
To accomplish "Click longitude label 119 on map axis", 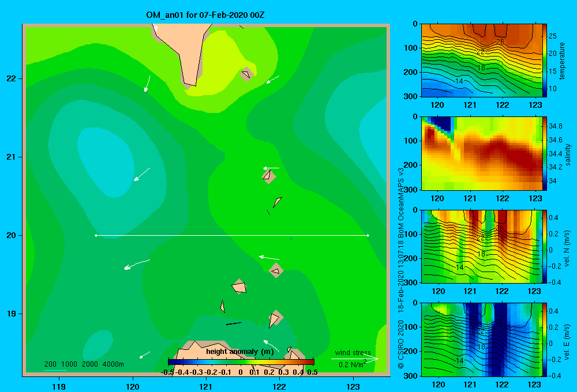I will [59, 386].
